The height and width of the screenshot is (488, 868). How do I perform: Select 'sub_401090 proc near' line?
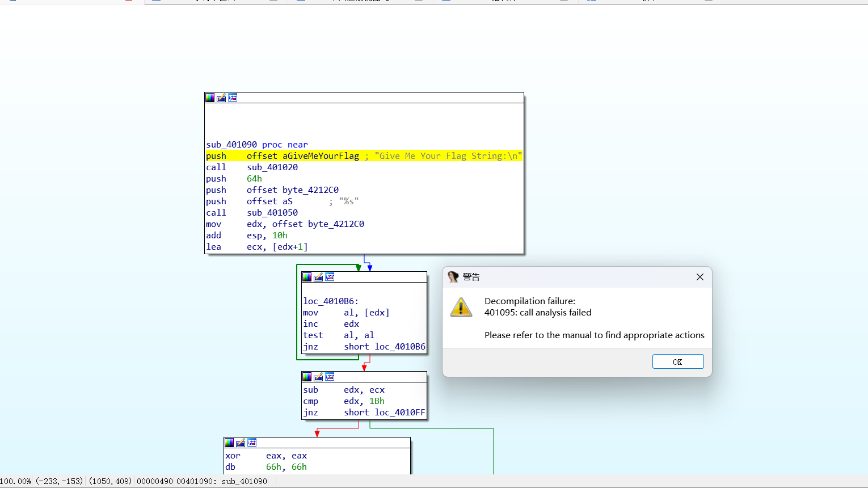pyautogui.click(x=257, y=145)
